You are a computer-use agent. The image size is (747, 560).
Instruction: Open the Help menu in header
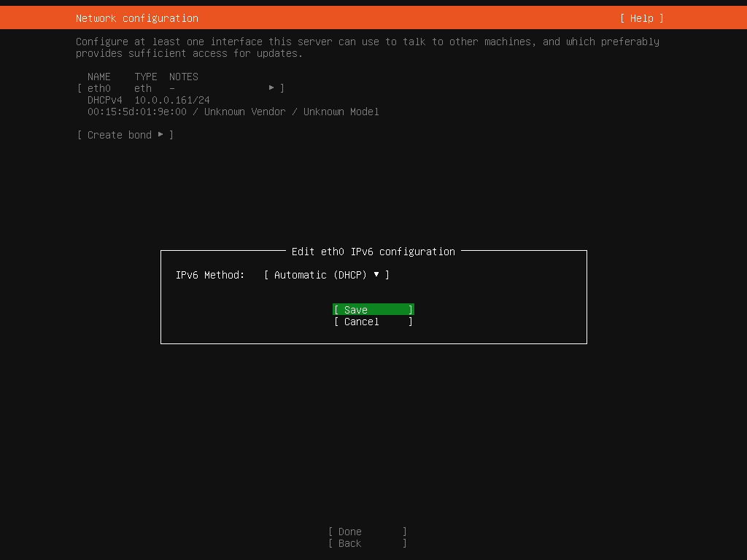pyautogui.click(x=642, y=18)
